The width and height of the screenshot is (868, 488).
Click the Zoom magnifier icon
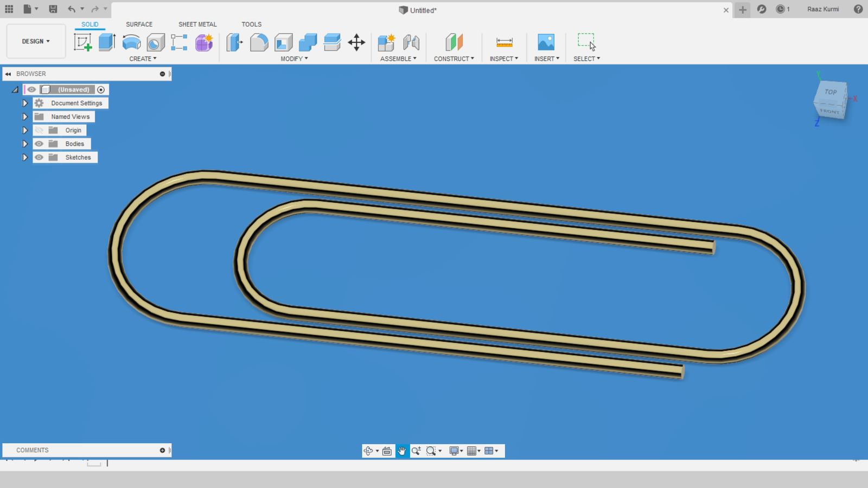(x=416, y=451)
